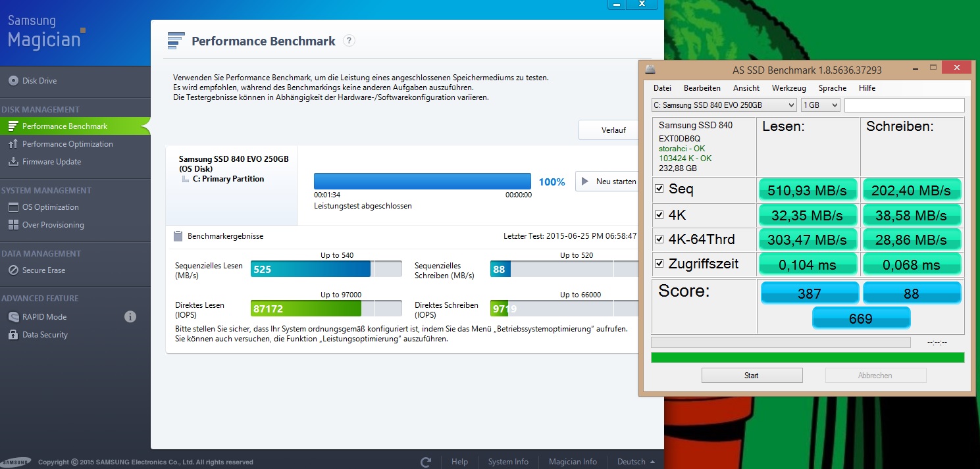This screenshot has height=469, width=980.
Task: Click the green overall progress bar in AS SSD
Action: [808, 357]
